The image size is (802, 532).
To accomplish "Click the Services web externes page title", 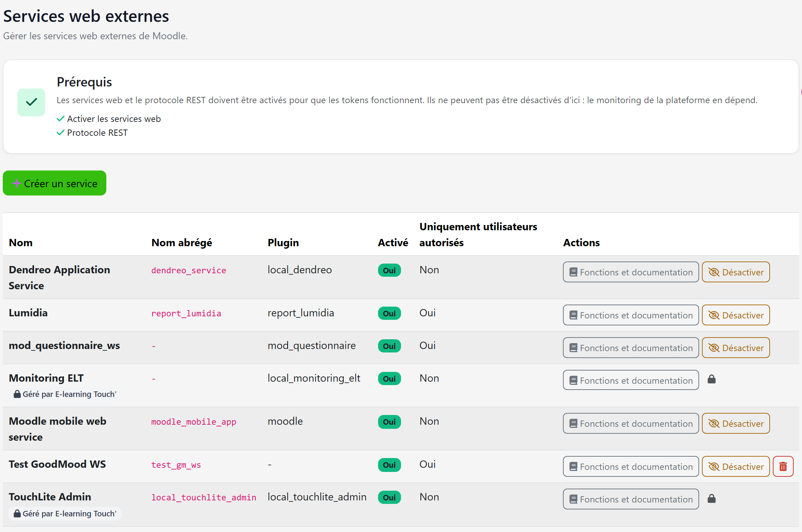I will click(86, 16).
